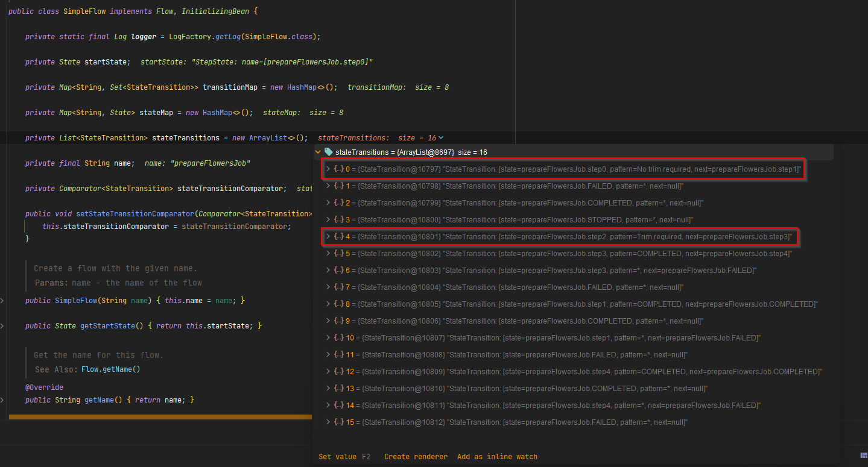Viewport: 868px width, 467px height.
Task: Collapse the stateTransitions array root node
Action: [318, 152]
